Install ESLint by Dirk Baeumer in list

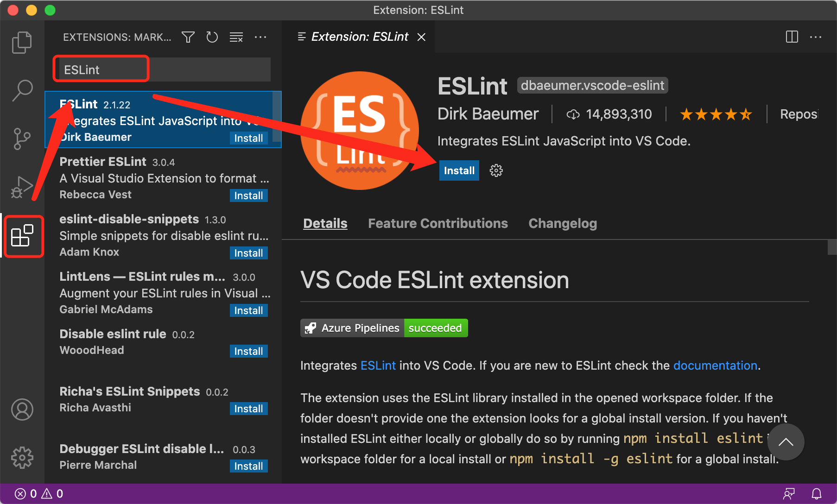coord(248,138)
